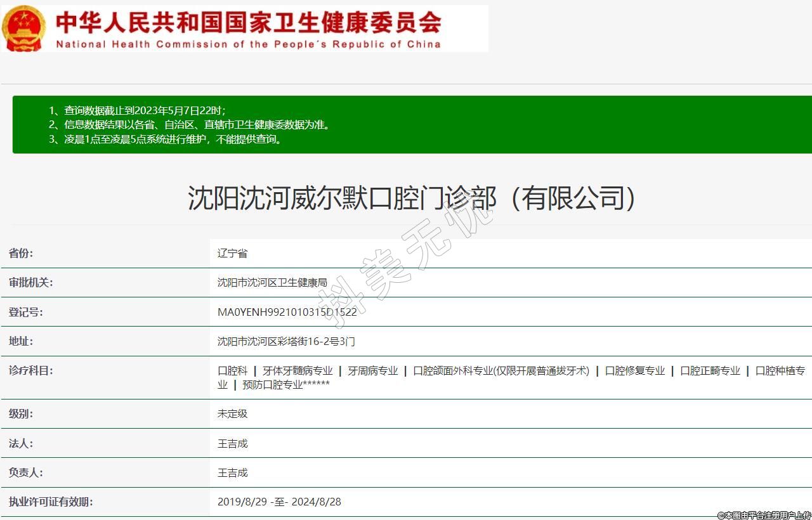Click notice line about 2023年5月7日22时 data cutoff
Screen dimensions: 812x520
(x=137, y=110)
